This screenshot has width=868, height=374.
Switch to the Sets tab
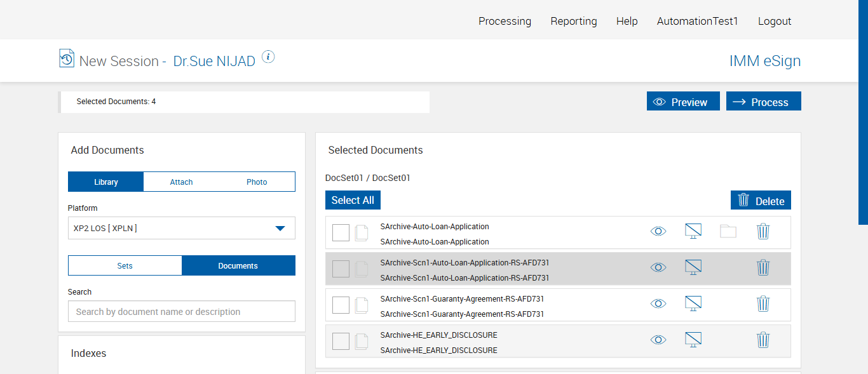[x=125, y=266]
